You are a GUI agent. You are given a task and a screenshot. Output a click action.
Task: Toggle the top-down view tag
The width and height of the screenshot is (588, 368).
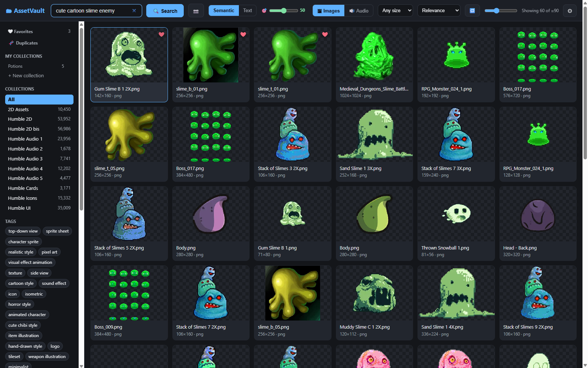coord(23,231)
